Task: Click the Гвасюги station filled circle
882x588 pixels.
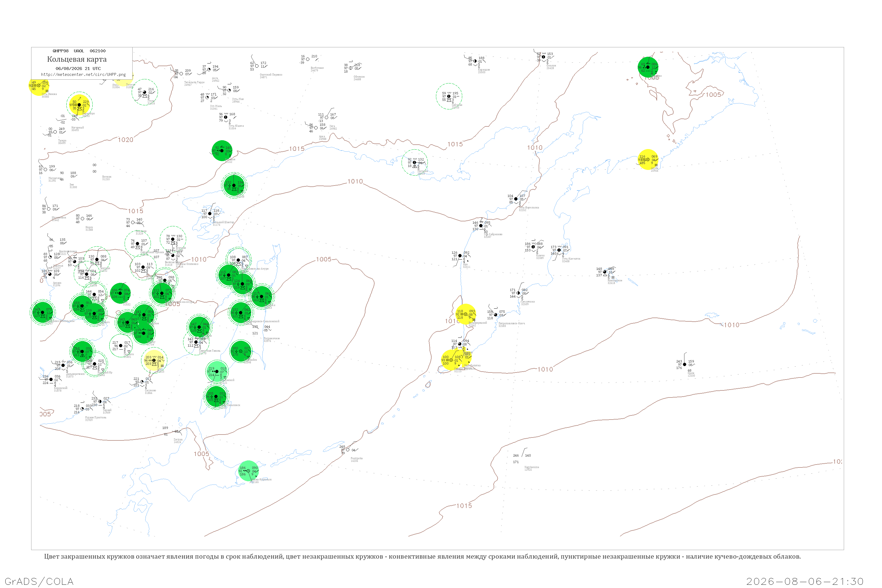Action: click(121, 346)
